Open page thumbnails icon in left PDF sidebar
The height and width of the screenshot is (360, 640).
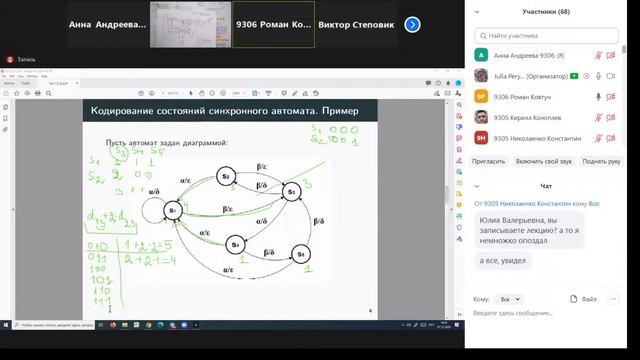coord(6,107)
